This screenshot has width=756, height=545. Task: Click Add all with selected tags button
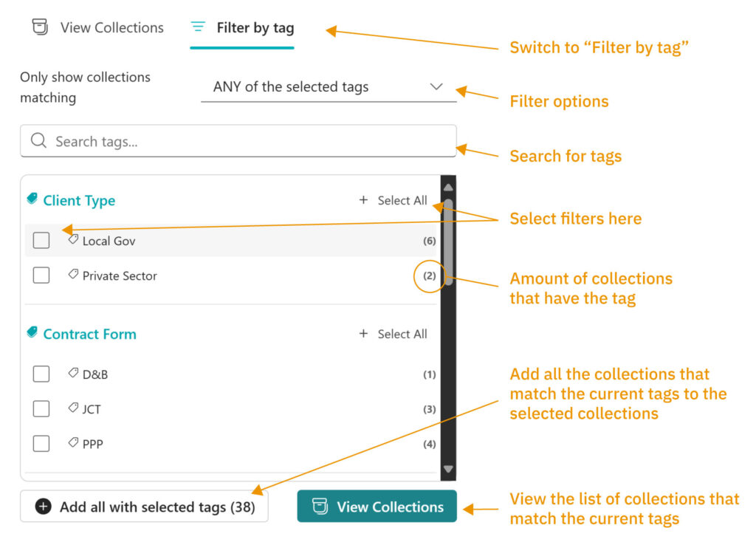[145, 507]
